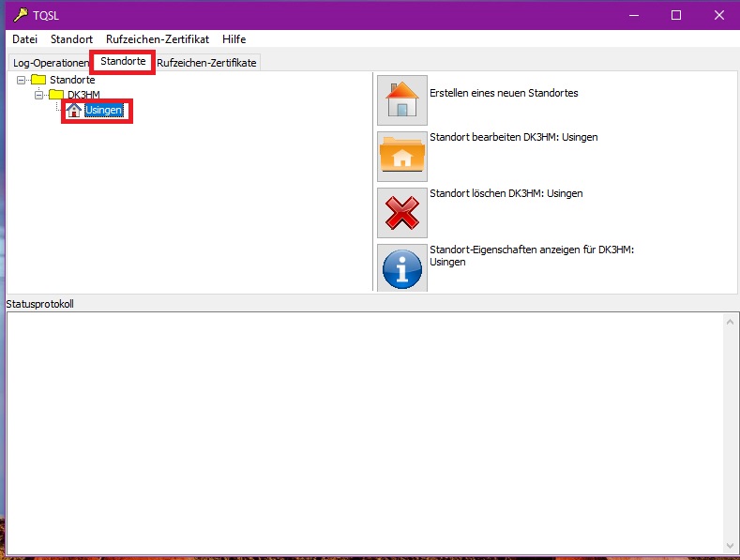
Task: Select the DK3HM callsign tree label
Action: point(84,95)
